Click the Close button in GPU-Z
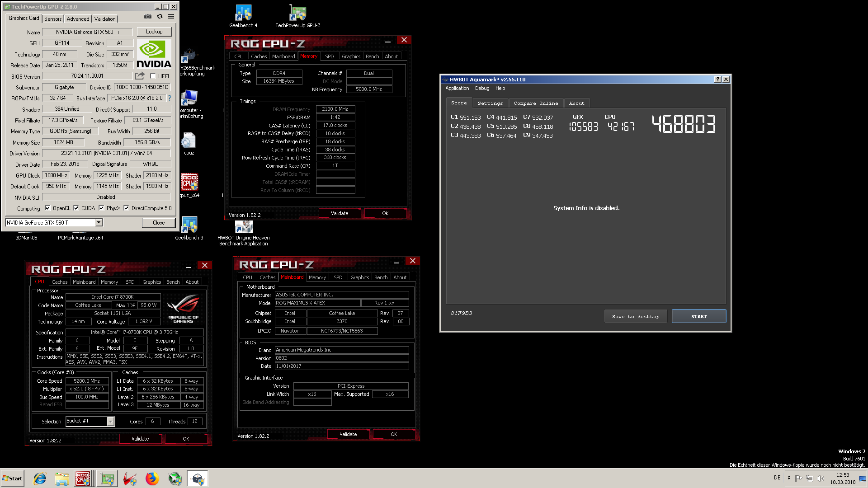This screenshot has width=868, height=488. tap(159, 223)
